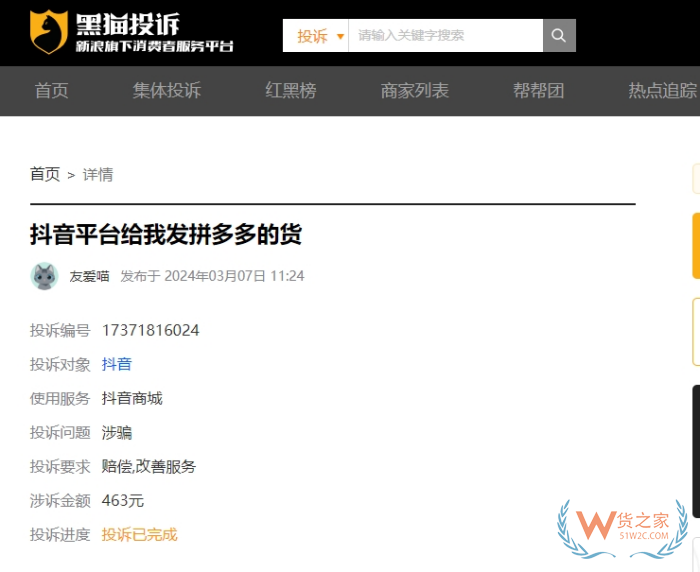Focus the 请输入关键字搜索 search field
Image resolution: width=700 pixels, height=572 pixels.
click(446, 35)
